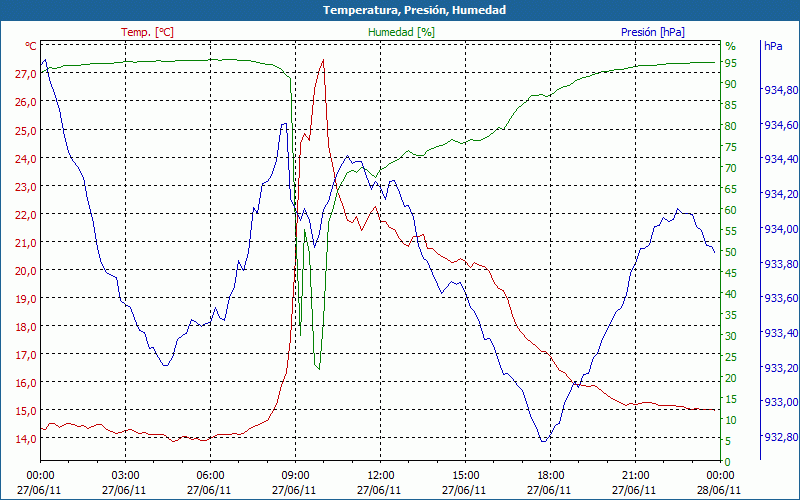Image resolution: width=800 pixels, height=500 pixels.
Task: Click temperature axis value '27,0'
Action: (26, 74)
